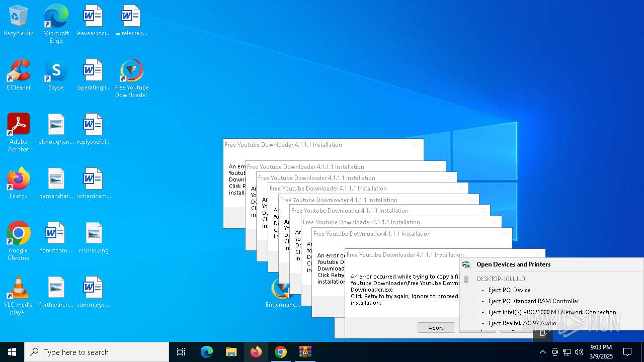Select the CCleaner desktop shortcut
Viewport: 644px width, 362px height.
[x=19, y=75]
